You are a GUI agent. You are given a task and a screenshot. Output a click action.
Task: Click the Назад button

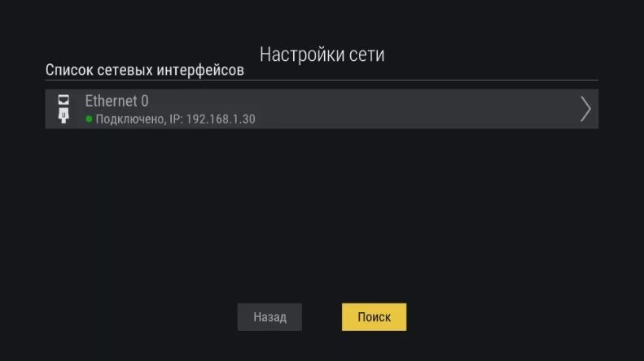click(269, 317)
